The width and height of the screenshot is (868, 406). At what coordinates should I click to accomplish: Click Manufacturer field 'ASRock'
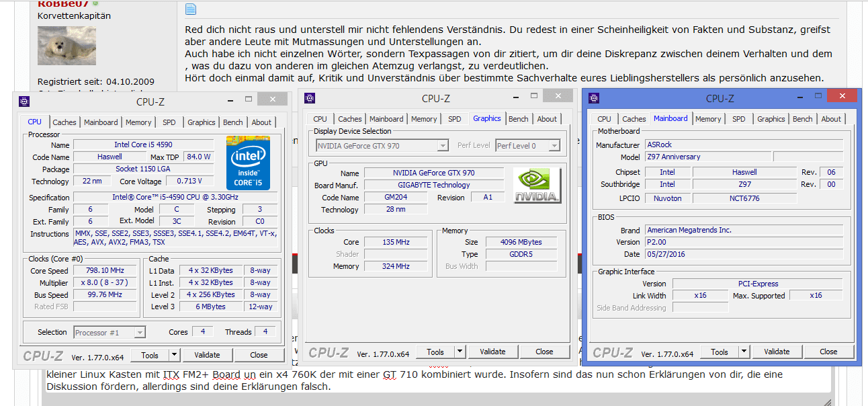coord(744,145)
